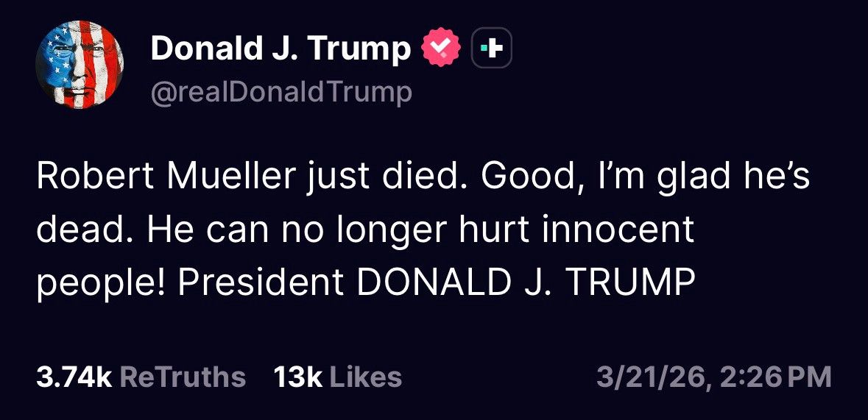Open the 13k Likes count

click(x=338, y=377)
